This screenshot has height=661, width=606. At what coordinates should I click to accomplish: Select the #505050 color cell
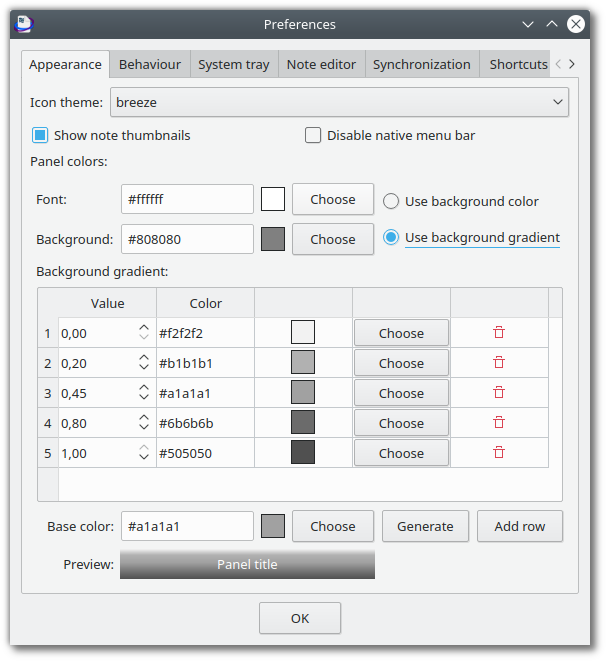[205, 453]
